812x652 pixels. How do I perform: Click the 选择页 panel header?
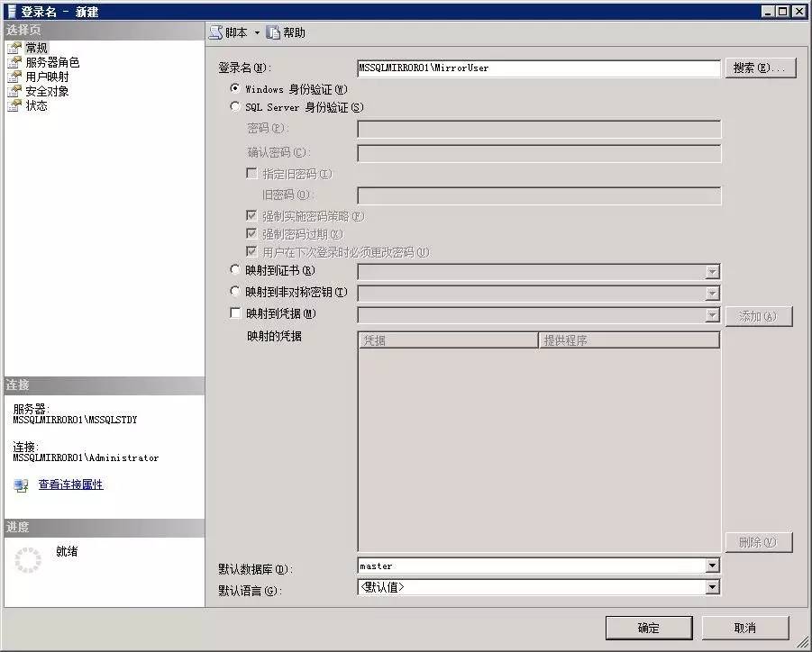point(104,30)
